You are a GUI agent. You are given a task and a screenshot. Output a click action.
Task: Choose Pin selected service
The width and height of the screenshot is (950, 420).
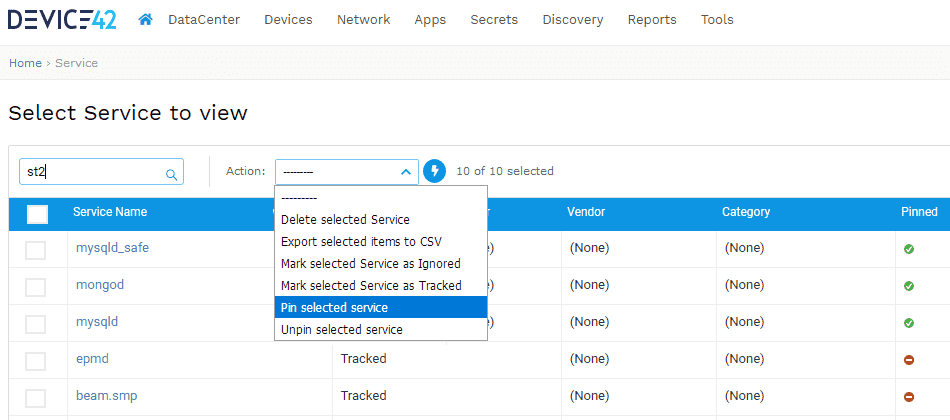click(x=381, y=307)
